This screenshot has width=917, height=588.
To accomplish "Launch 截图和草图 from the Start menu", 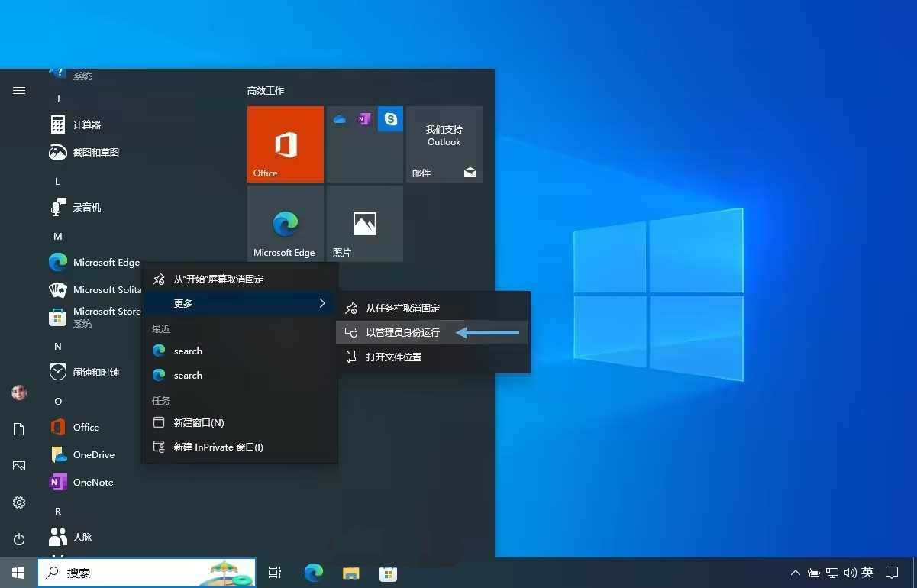I will (95, 152).
